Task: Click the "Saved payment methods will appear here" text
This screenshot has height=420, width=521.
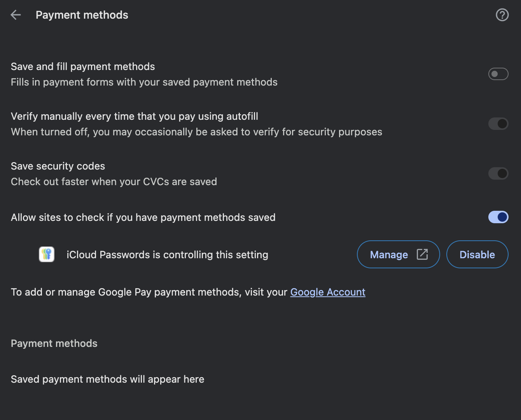Action: [107, 379]
